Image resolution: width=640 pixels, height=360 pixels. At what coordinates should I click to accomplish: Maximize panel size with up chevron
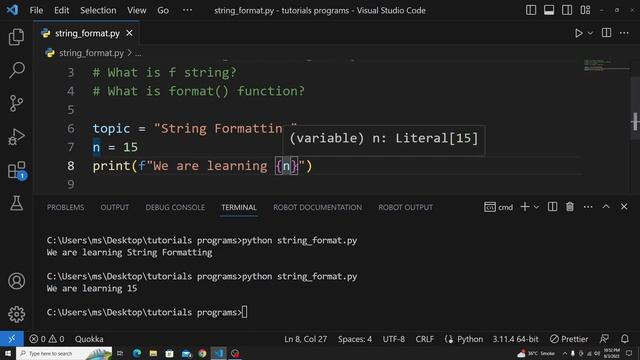606,207
